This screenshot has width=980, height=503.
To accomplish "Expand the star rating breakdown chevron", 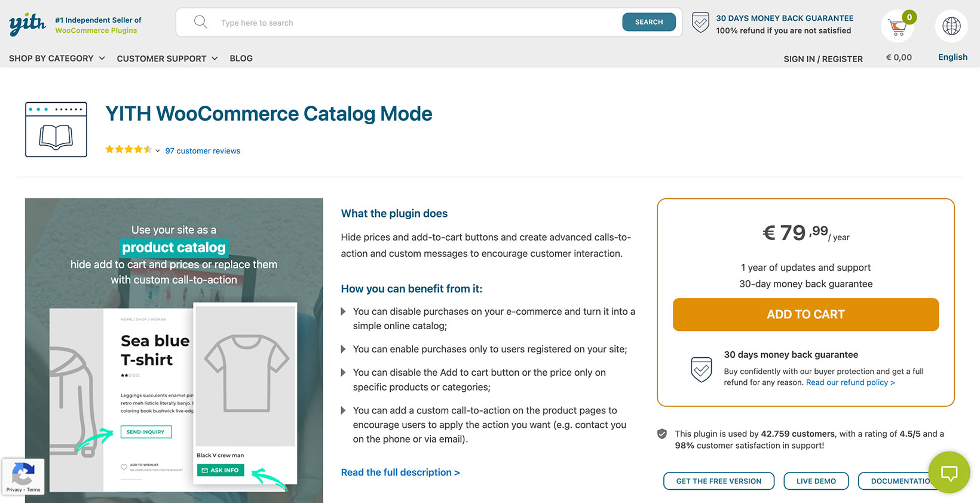I will coord(157,151).
